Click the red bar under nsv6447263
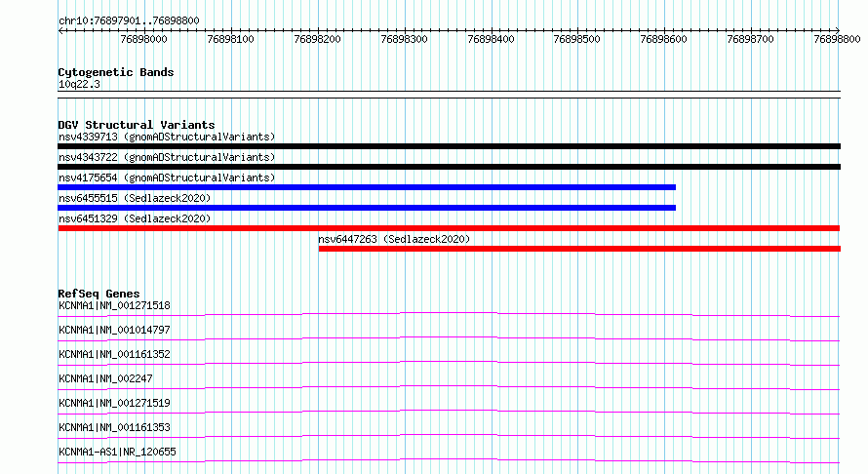This screenshot has width=868, height=474. [579, 249]
